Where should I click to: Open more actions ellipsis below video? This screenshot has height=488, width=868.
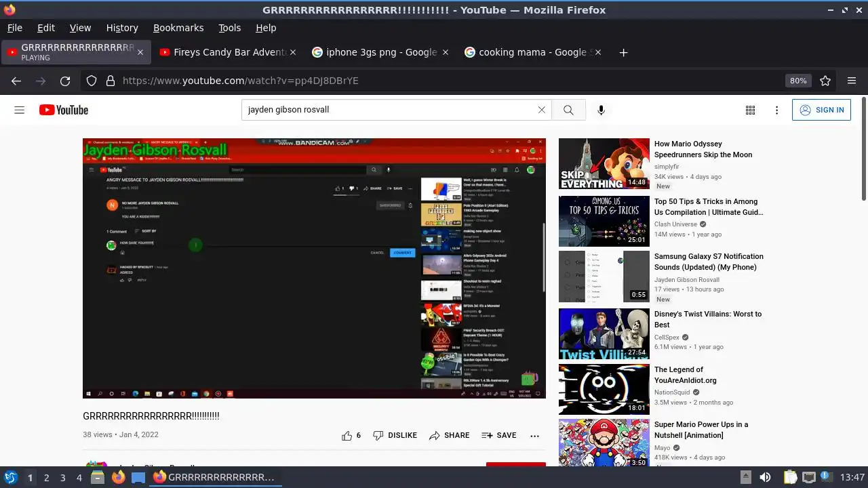534,436
